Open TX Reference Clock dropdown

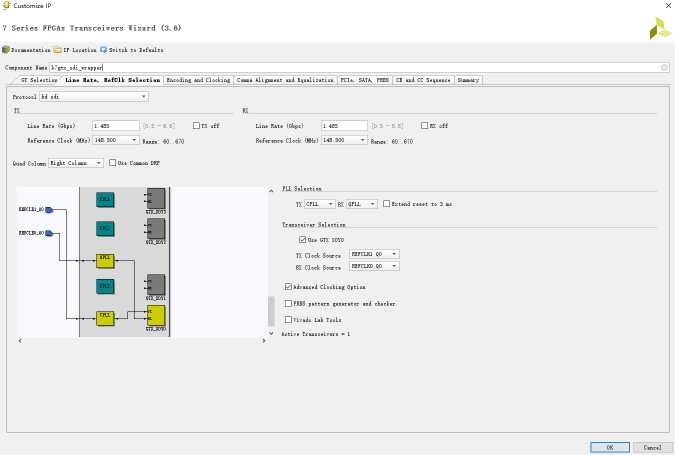click(115, 140)
